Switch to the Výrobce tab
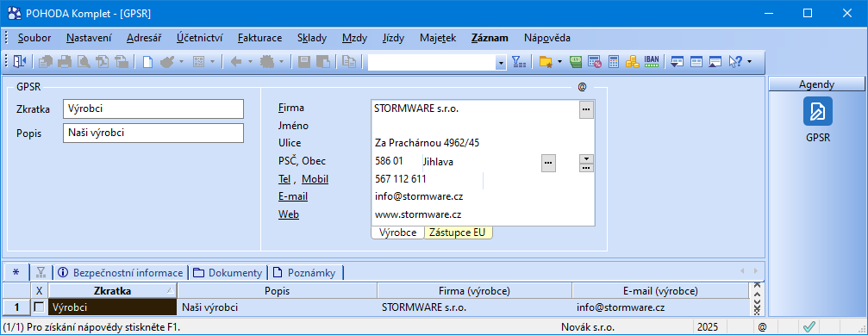 tap(397, 233)
